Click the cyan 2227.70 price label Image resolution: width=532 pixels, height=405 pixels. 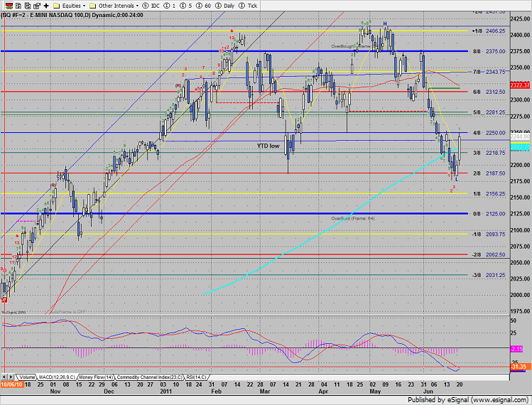click(x=520, y=147)
